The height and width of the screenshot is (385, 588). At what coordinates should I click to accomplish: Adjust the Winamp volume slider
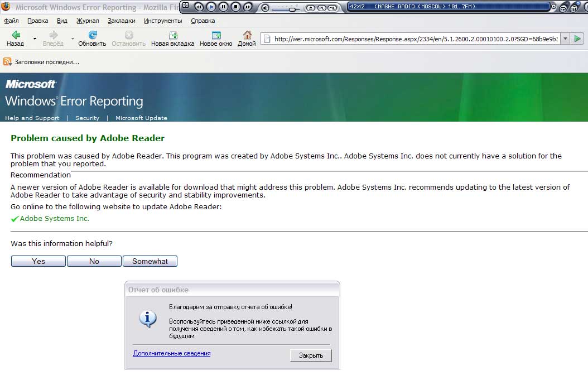pyautogui.click(x=286, y=8)
